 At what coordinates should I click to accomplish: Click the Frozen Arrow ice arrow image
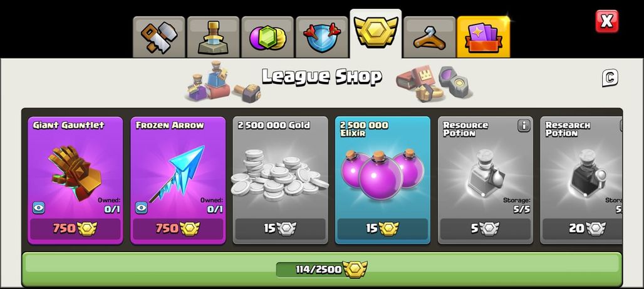click(178, 173)
